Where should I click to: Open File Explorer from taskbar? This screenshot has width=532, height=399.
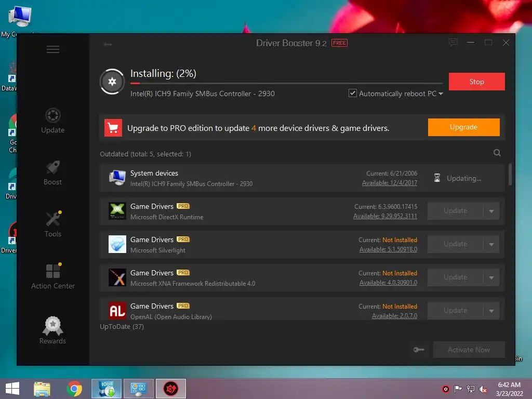pyautogui.click(x=42, y=389)
